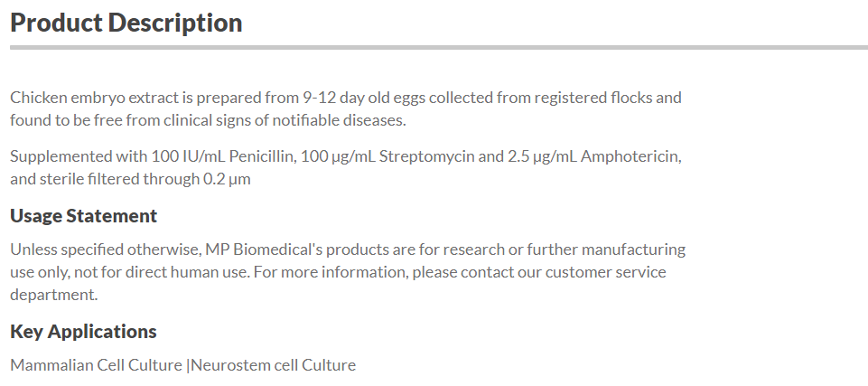This screenshot has height=386, width=868.
Task: Click the Product Description heading
Action: [126, 23]
